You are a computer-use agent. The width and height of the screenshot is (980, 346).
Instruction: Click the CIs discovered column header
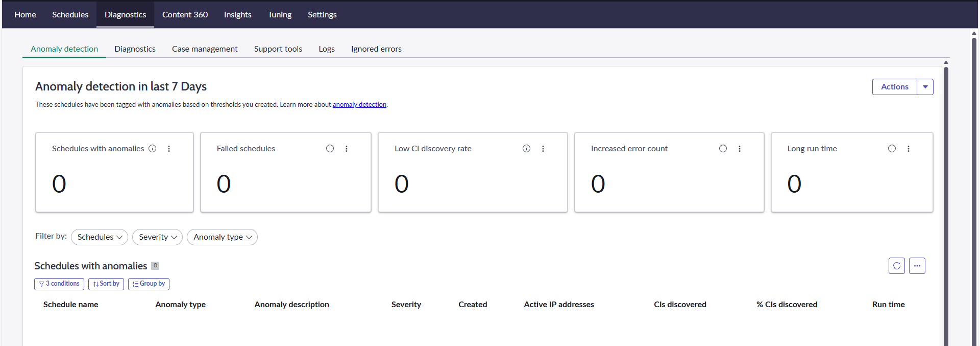click(x=680, y=305)
